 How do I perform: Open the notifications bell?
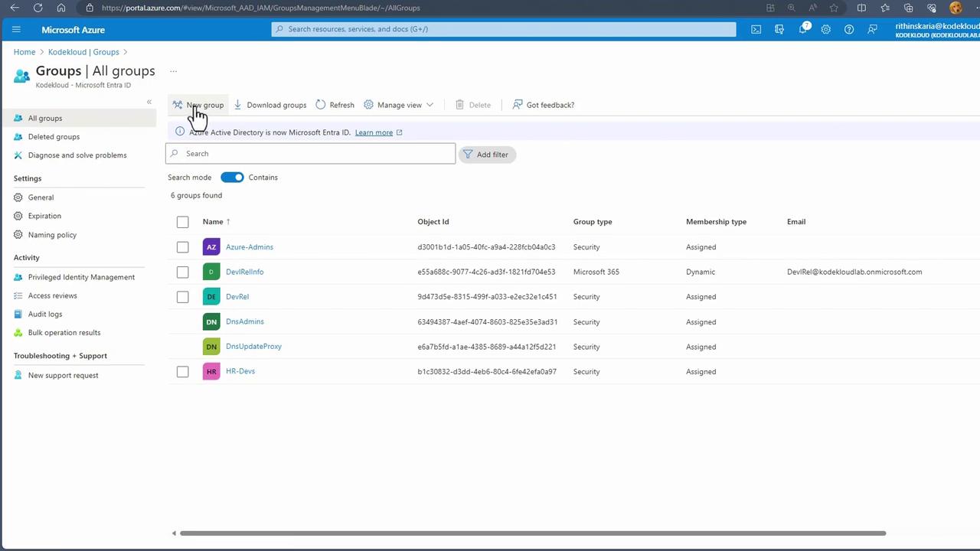[803, 29]
